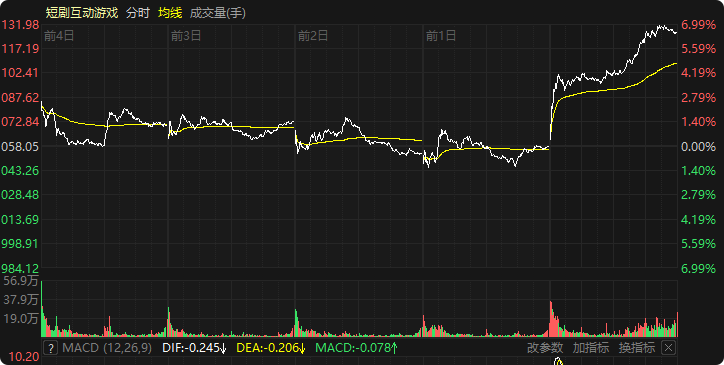Select the 前3日 day marker

coord(186,36)
